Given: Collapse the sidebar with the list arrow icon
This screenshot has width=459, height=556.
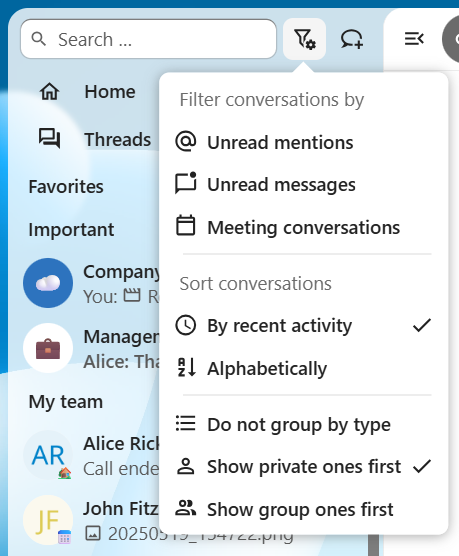Looking at the screenshot, I should pyautogui.click(x=414, y=39).
